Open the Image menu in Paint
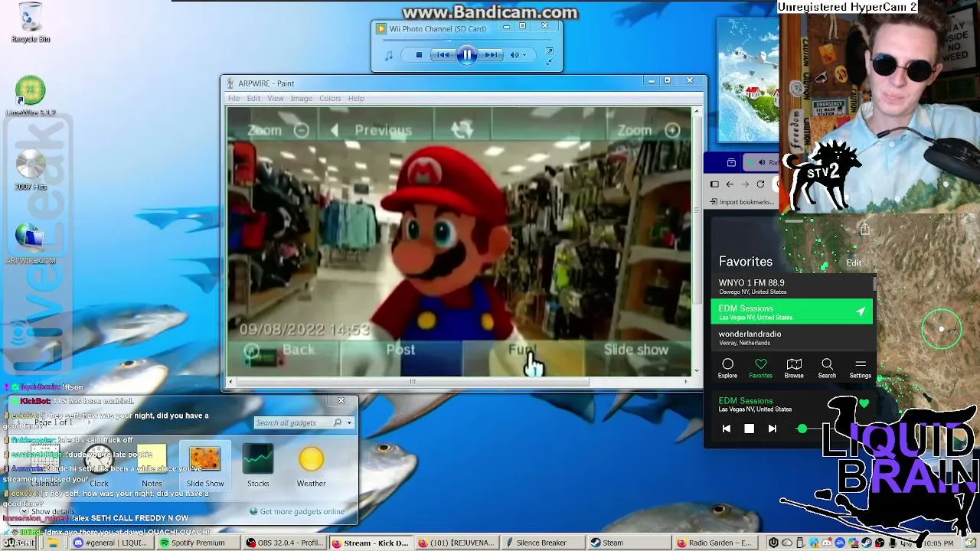 click(301, 98)
